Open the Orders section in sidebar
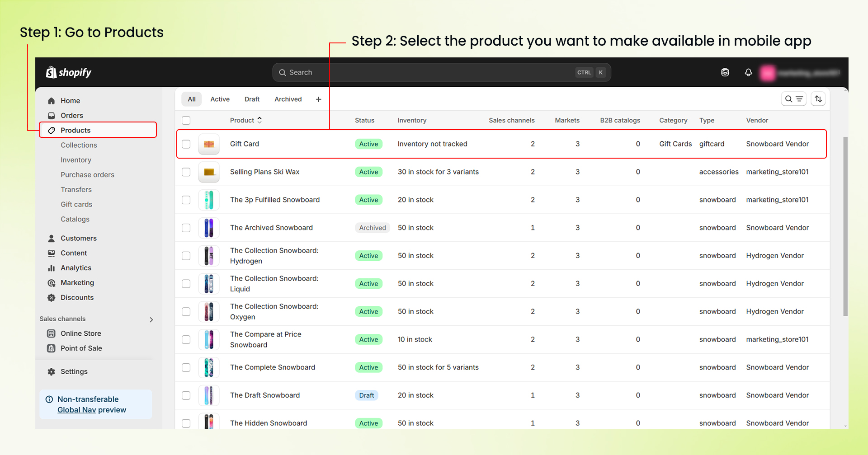The height and width of the screenshot is (455, 868). [x=72, y=115]
